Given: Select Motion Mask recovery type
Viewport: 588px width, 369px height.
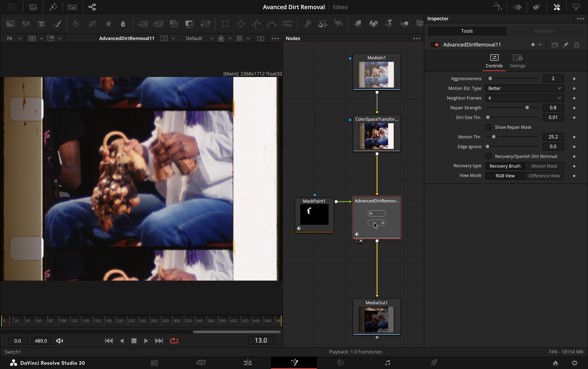Looking at the screenshot, I should tap(544, 166).
